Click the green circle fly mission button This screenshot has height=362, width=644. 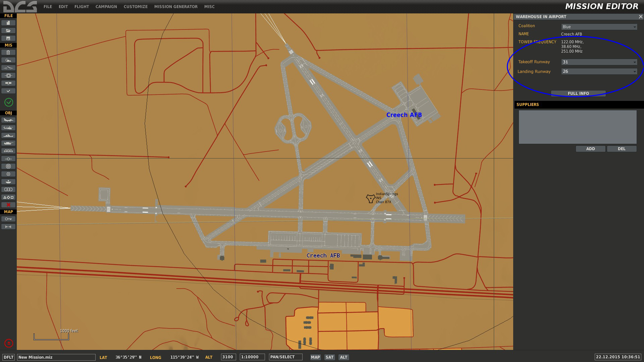point(8,102)
